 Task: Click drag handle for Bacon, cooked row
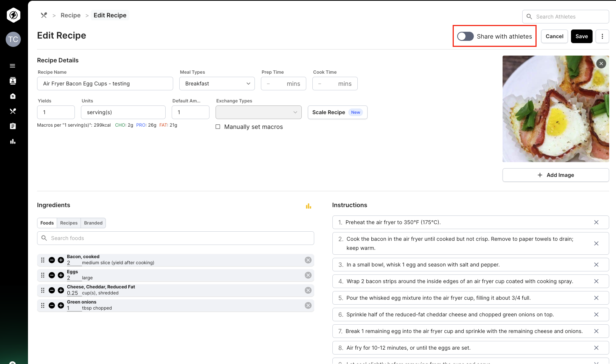pos(43,260)
